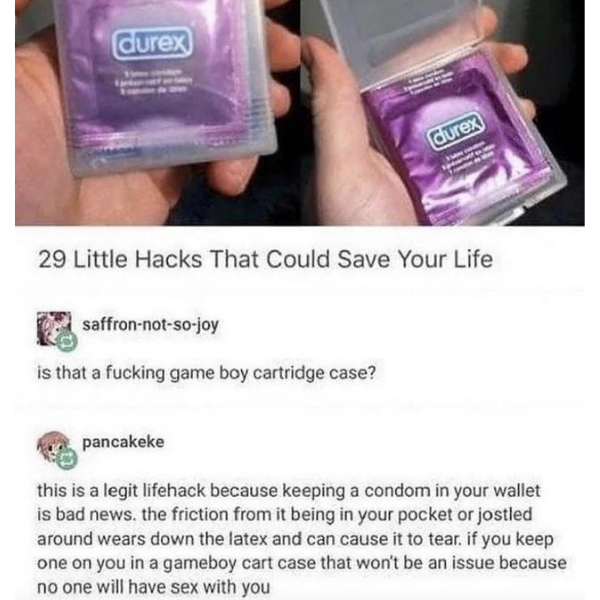Viewport: 600px width, 600px height.
Task: Click the line 'is bad news. the friction from it'
Action: click(285, 514)
